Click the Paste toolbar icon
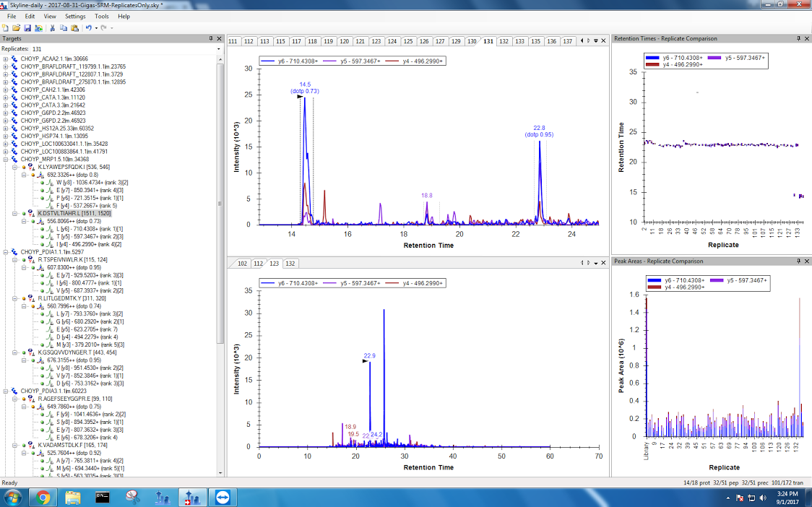 coord(74,27)
